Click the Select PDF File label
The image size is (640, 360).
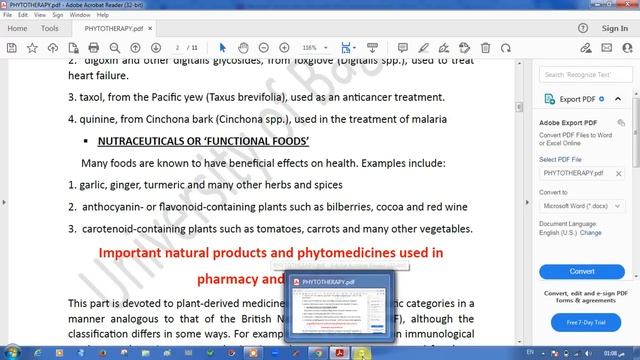[x=560, y=160]
